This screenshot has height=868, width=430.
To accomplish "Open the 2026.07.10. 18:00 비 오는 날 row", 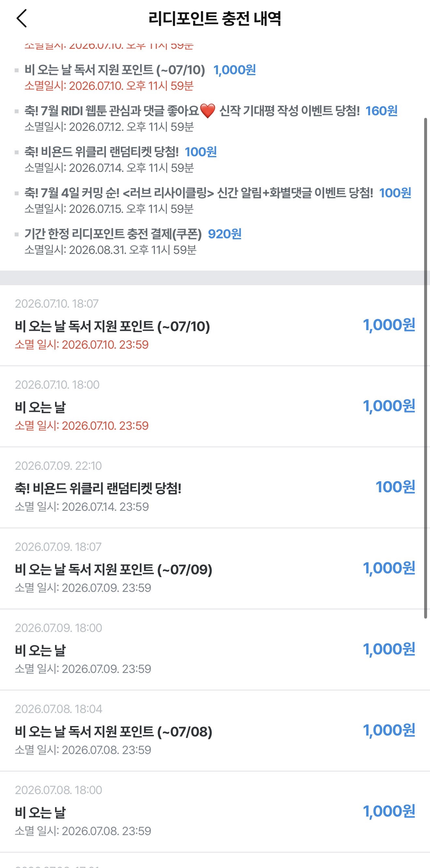I will point(215,406).
